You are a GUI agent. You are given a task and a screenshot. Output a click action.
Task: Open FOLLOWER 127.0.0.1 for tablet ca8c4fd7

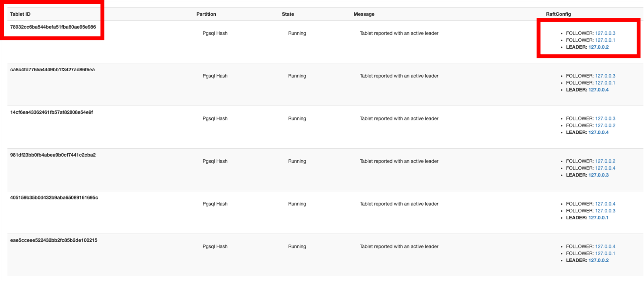click(x=605, y=83)
